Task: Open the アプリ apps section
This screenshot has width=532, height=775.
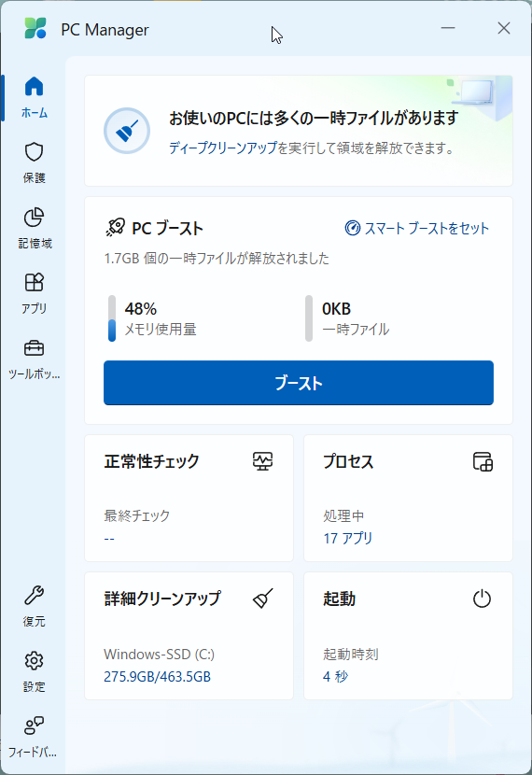Action: point(35,293)
